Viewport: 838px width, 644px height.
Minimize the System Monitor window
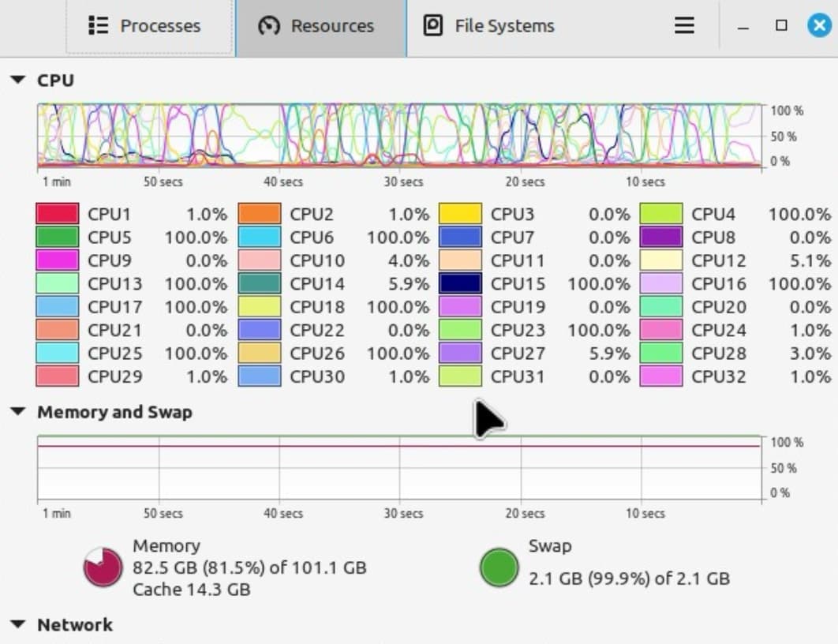743,26
